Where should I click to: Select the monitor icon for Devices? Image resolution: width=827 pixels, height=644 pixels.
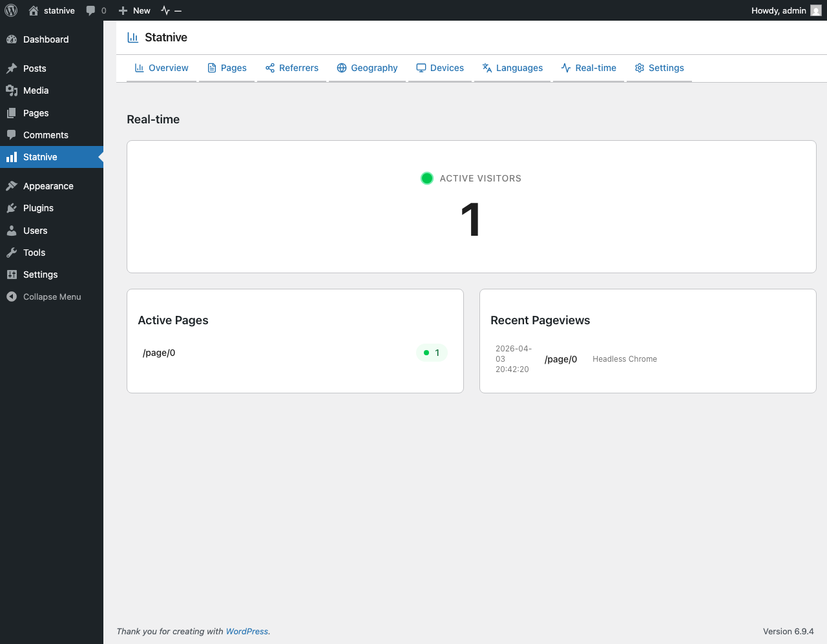[x=421, y=68]
